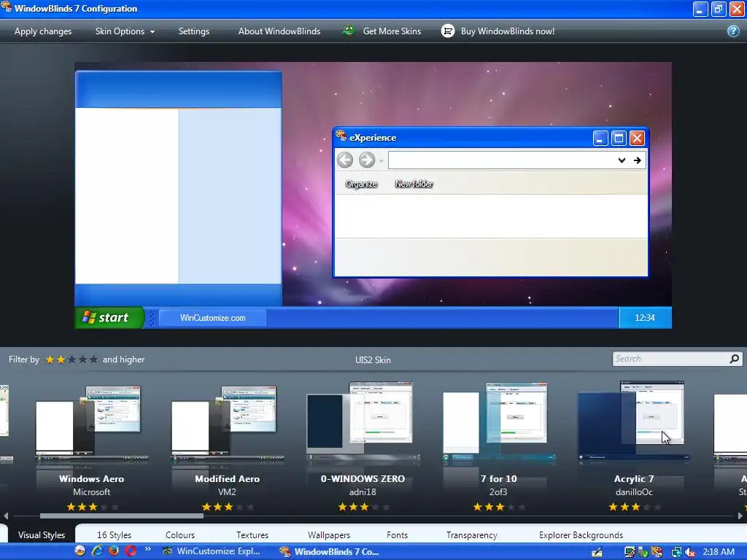Image resolution: width=747 pixels, height=560 pixels.
Task: Click the muted volume tray icon
Action: (689, 552)
